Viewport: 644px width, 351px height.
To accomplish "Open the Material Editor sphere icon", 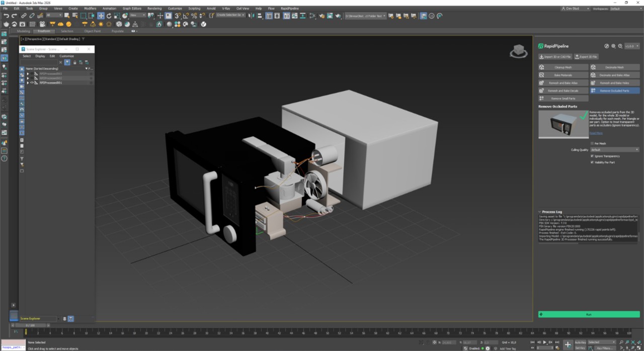I will pos(170,24).
